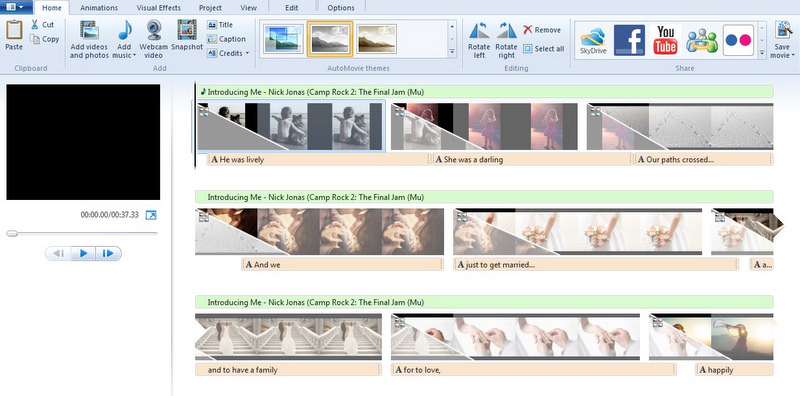Viewport: 800px width, 396px height.
Task: Open the Project tab
Action: point(210,8)
